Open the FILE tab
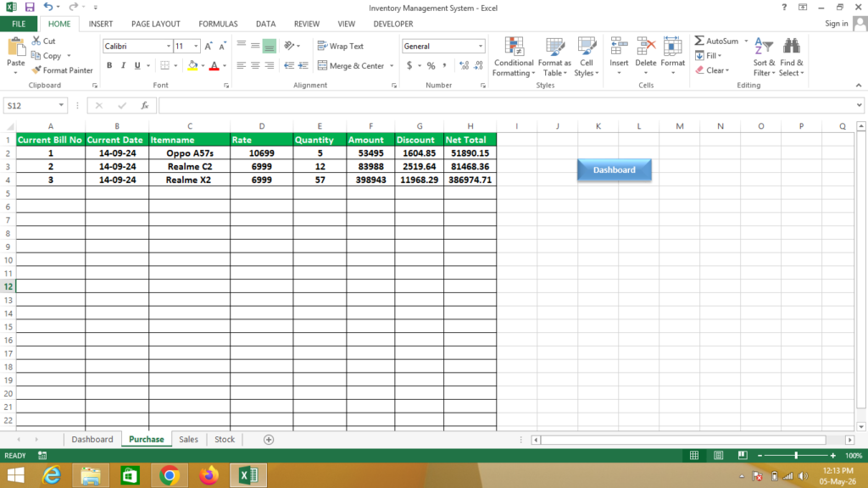The image size is (868, 488). coord(19,24)
